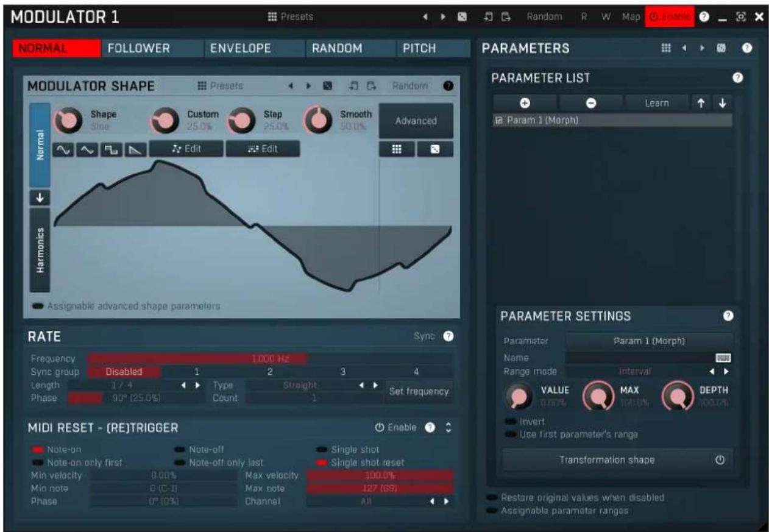Click the Modulator Shape random dice icon
The height and width of the screenshot is (532, 769).
327,87
